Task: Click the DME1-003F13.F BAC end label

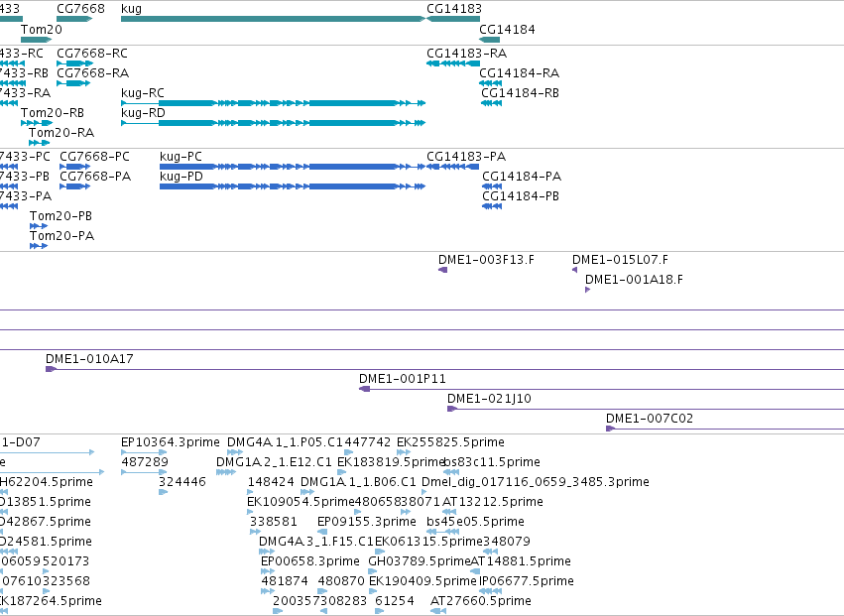Action: [486, 260]
